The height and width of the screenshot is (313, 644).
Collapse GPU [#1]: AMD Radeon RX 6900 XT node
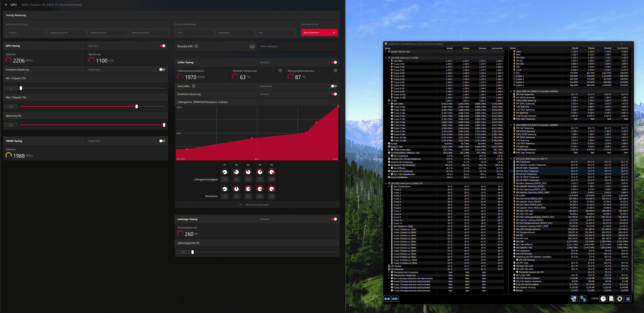pos(511,159)
